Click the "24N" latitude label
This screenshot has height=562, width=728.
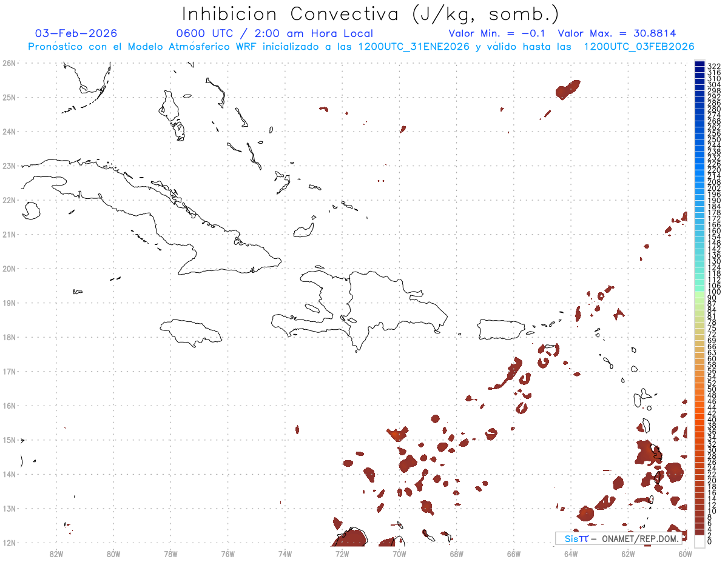click(8, 132)
